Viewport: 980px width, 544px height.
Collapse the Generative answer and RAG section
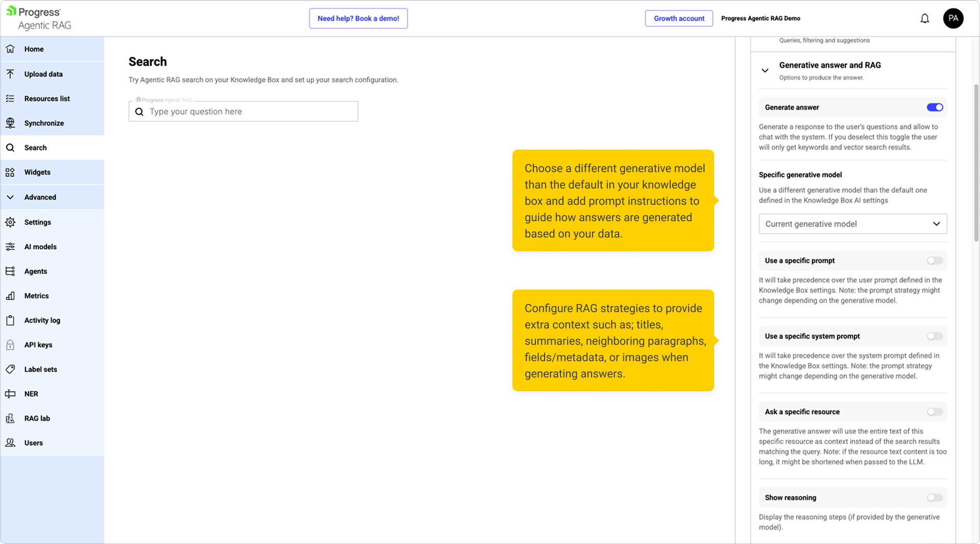click(765, 70)
